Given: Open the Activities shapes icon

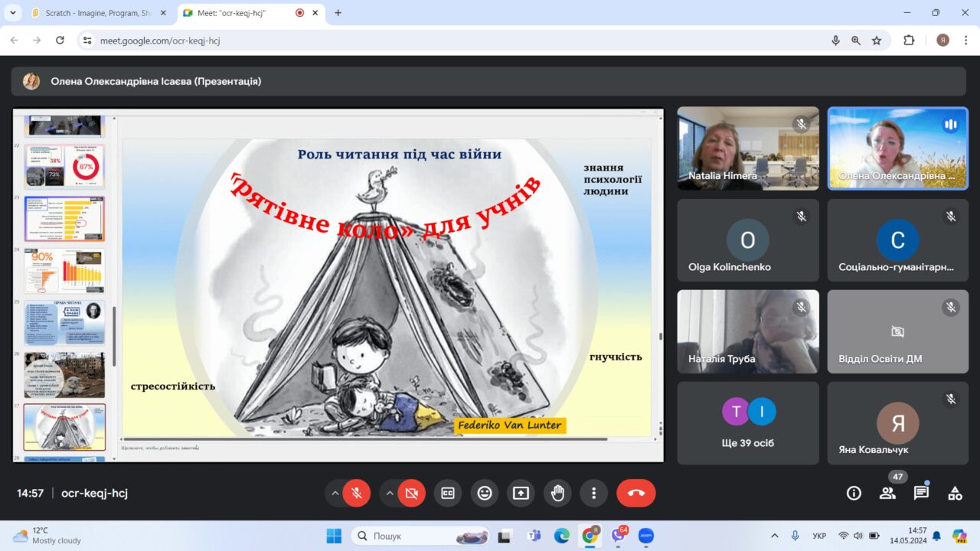Looking at the screenshot, I should pos(955,494).
